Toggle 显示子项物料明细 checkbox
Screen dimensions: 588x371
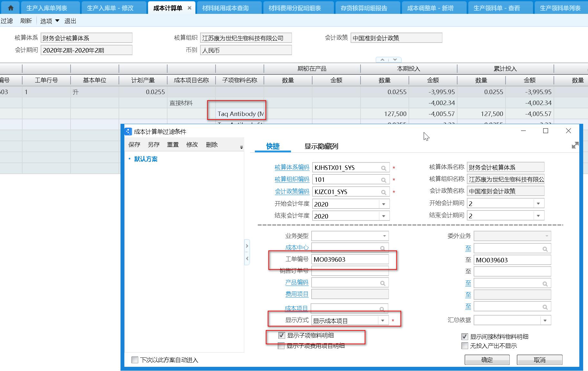click(282, 336)
